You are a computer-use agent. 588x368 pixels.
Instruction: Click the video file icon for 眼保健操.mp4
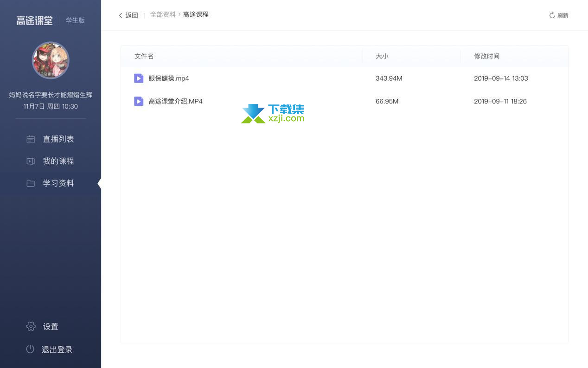pyautogui.click(x=139, y=78)
